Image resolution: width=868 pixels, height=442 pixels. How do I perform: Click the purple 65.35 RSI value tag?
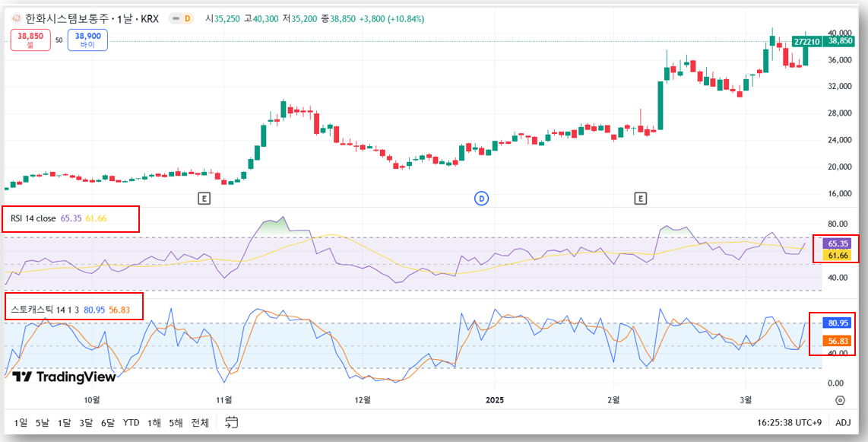(835, 243)
